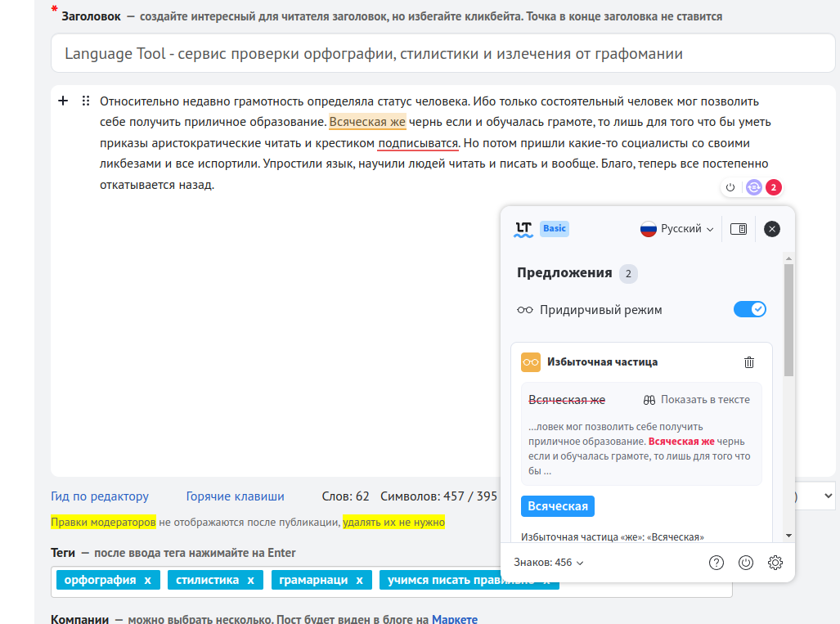Open LanguageTool settings gear
The width and height of the screenshot is (840, 624).
pos(775,563)
